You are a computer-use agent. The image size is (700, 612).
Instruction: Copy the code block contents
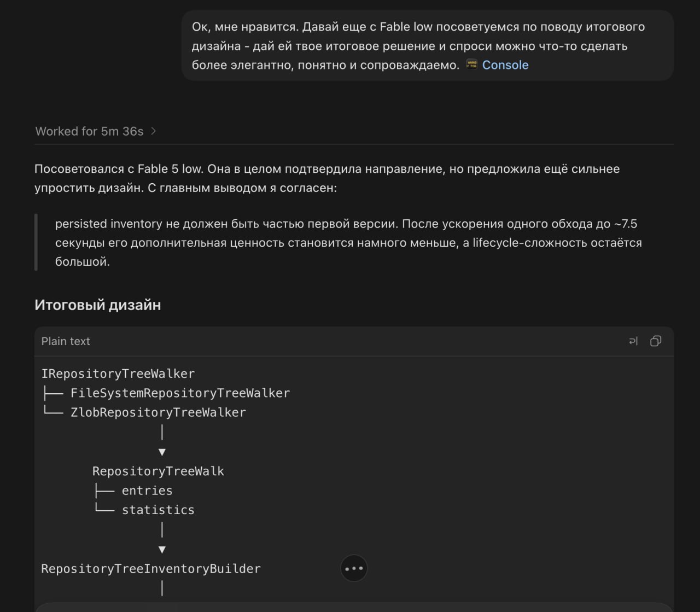pyautogui.click(x=656, y=341)
